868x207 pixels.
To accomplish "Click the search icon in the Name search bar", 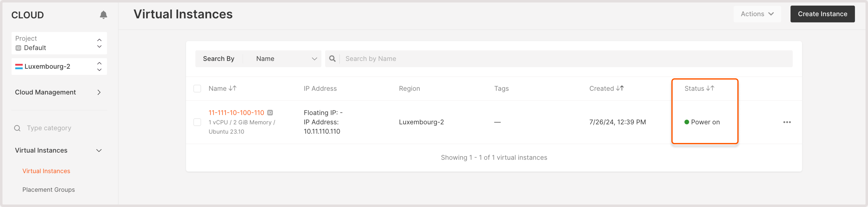I will tap(333, 59).
